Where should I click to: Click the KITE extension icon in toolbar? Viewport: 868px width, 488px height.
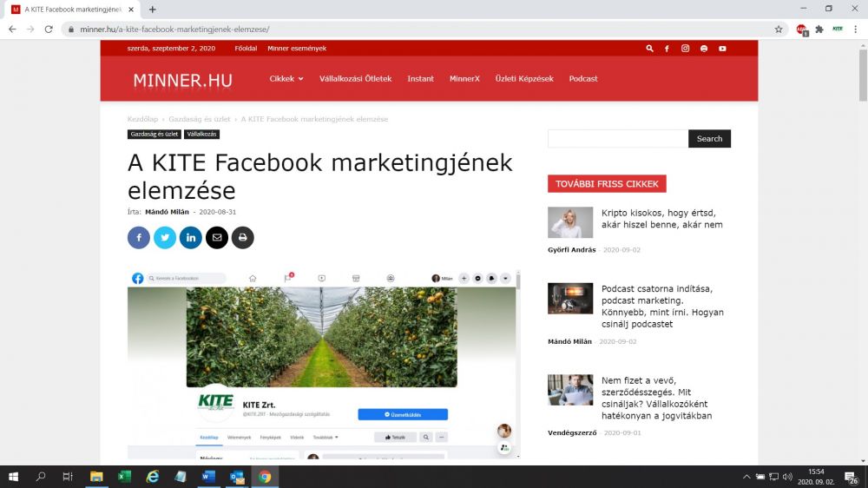pyautogui.click(x=838, y=30)
